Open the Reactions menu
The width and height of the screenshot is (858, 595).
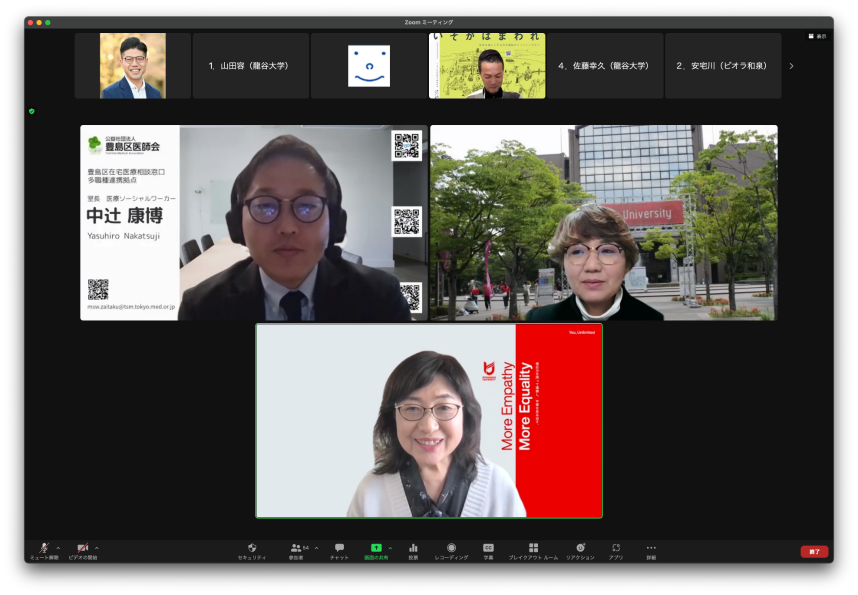[580, 549]
